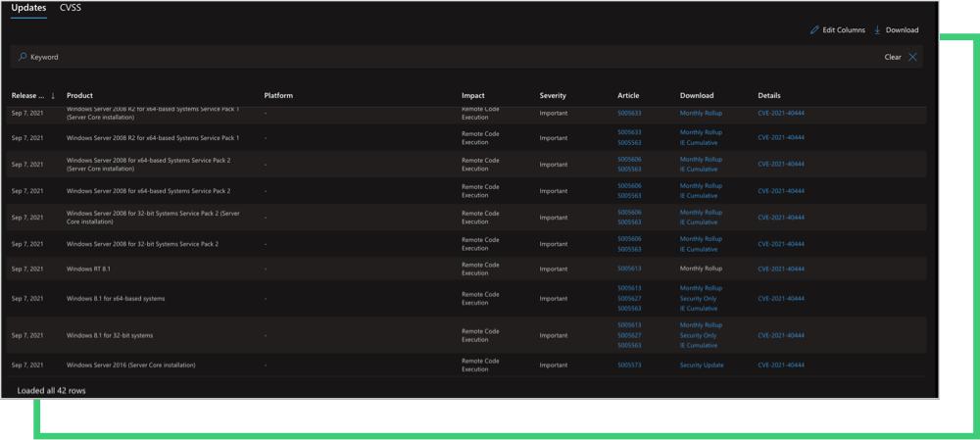The height and width of the screenshot is (440, 980).
Task: Click the download arrow icon in top toolbar
Action: [877, 30]
